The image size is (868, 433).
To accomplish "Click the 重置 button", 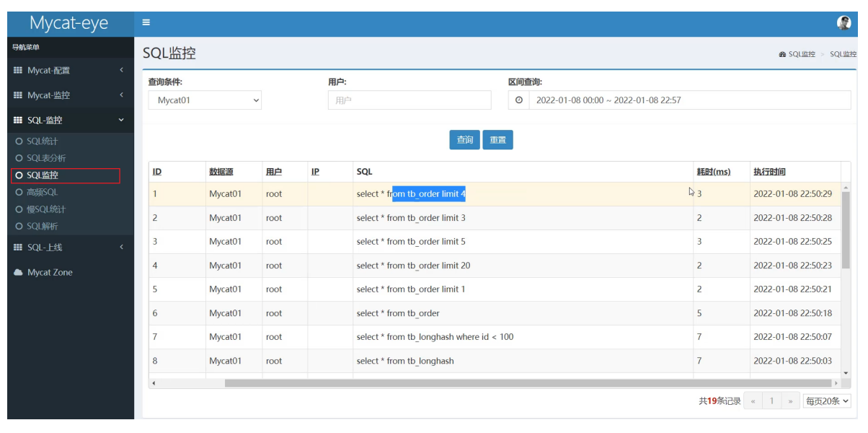I will (x=498, y=140).
